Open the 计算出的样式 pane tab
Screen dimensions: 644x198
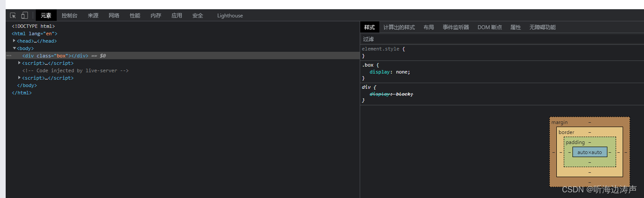pos(399,27)
